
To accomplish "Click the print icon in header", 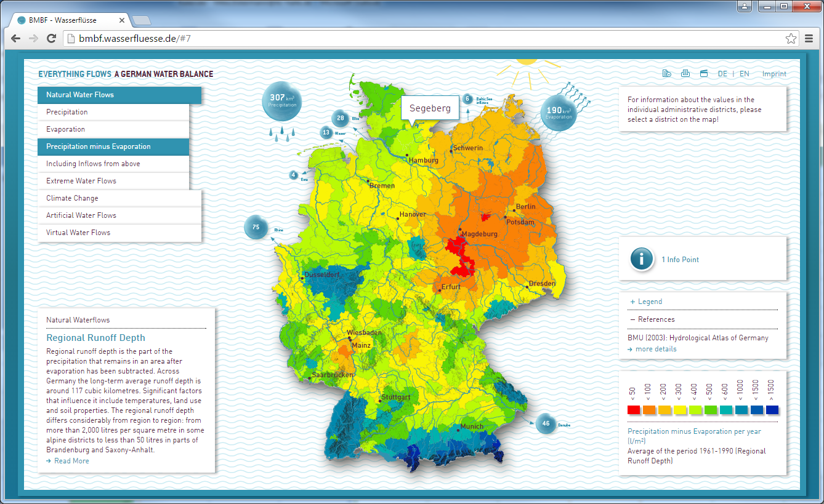I will point(685,74).
